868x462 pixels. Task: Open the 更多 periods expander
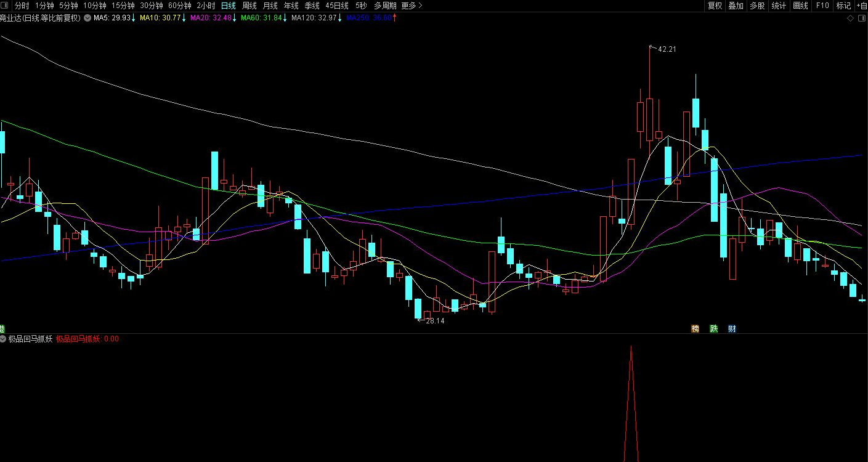(x=412, y=6)
